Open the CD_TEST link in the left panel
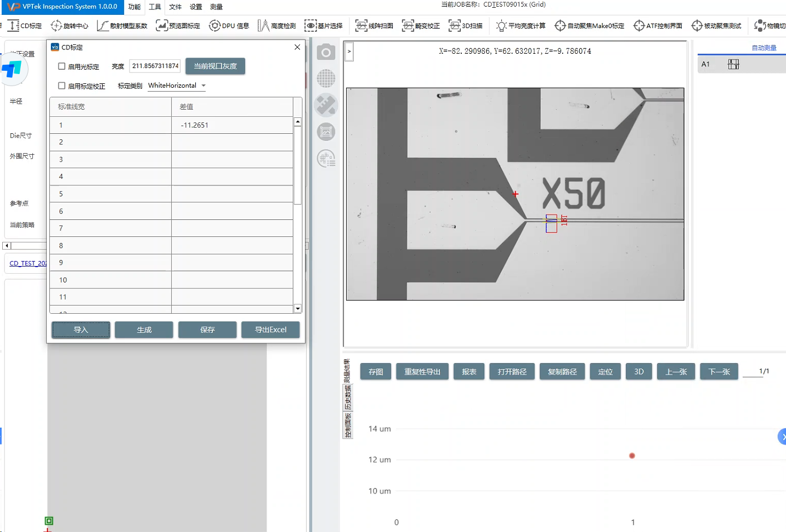The height and width of the screenshot is (532, 786). click(x=28, y=263)
